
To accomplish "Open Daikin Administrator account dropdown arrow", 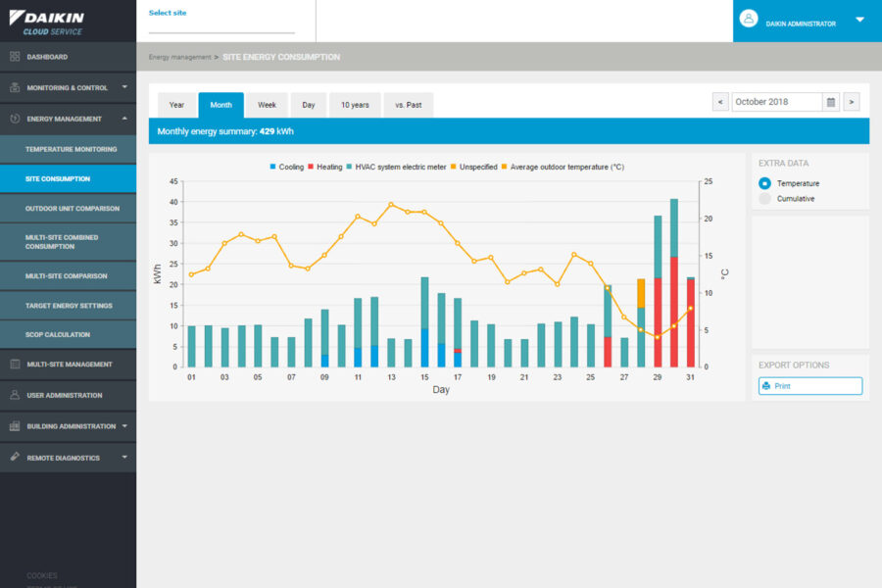I will tap(859, 20).
